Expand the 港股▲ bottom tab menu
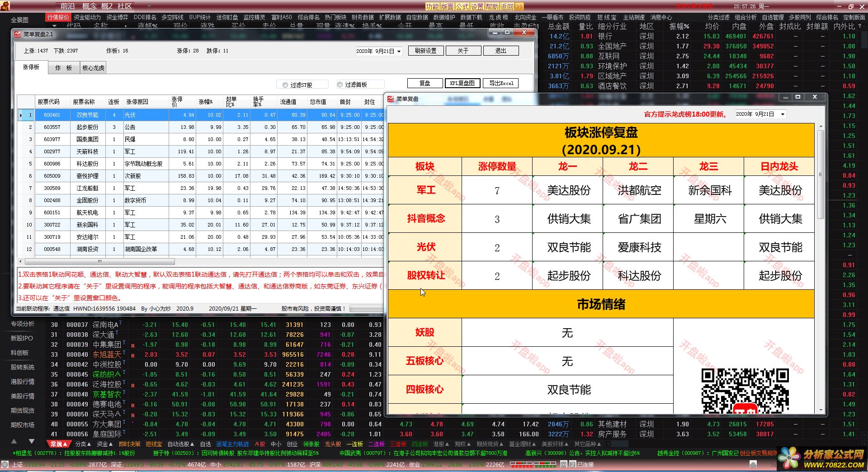The height and width of the screenshot is (472, 868). [x=441, y=444]
